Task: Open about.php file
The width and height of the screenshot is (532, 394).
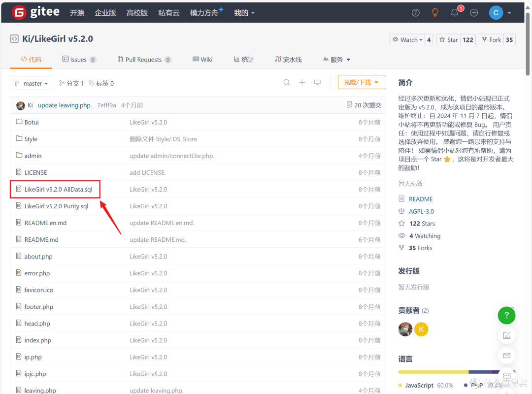Action: pos(38,257)
